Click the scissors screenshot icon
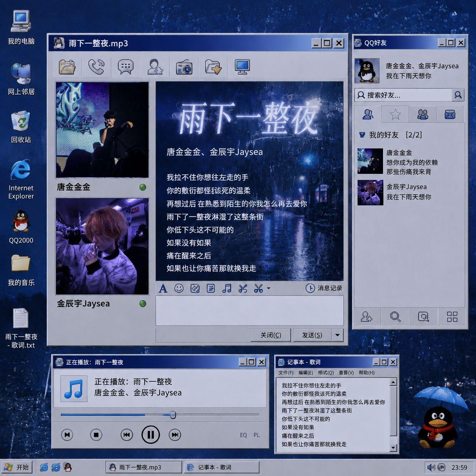The image size is (476, 476). pos(243,288)
